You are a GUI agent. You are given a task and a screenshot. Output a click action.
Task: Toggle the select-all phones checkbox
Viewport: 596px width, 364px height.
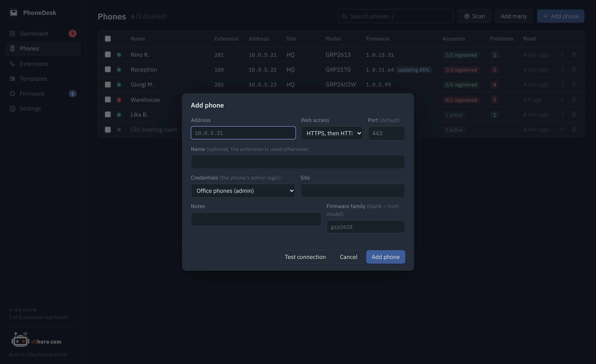[x=108, y=39]
